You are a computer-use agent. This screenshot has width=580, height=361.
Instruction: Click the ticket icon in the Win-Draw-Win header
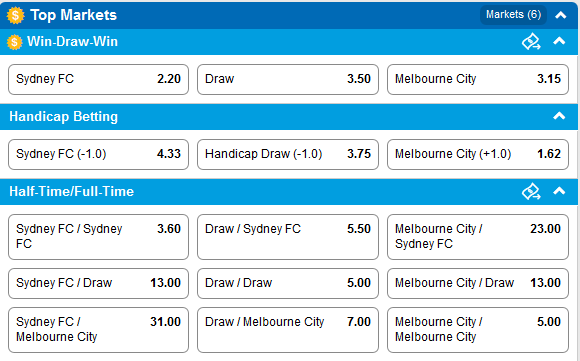point(531,41)
